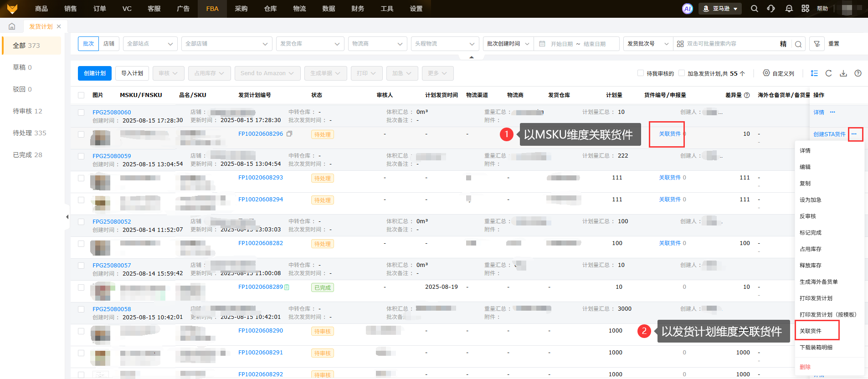Enable the 加急发货计划 checkbox
The width and height of the screenshot is (868, 379).
point(681,73)
